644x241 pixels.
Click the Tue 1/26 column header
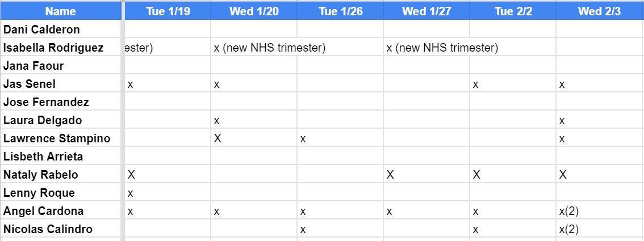click(340, 11)
